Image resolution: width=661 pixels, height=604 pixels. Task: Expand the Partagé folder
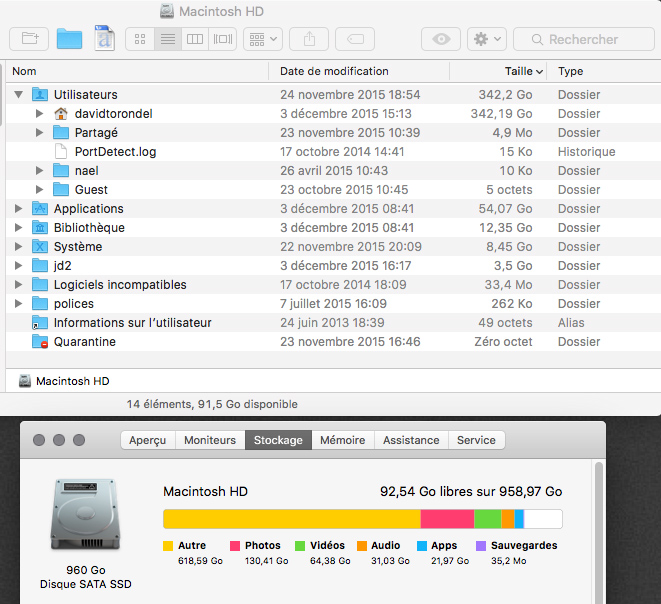(x=39, y=132)
